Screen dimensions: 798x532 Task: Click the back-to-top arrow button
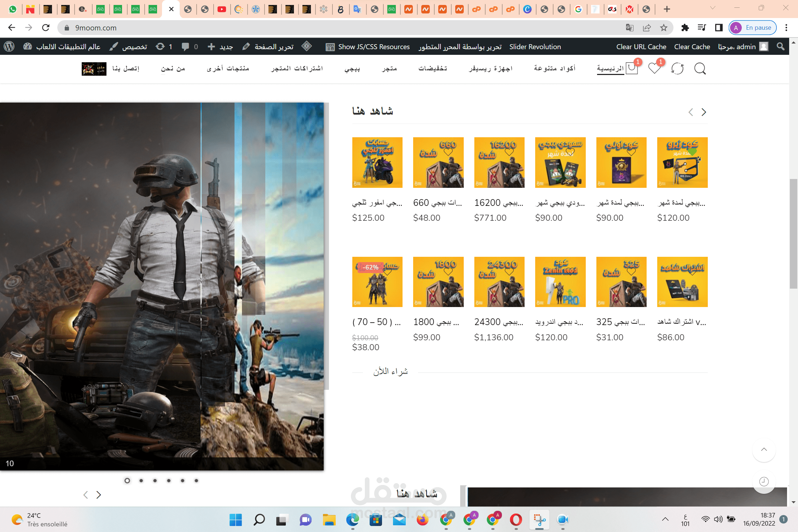764,450
